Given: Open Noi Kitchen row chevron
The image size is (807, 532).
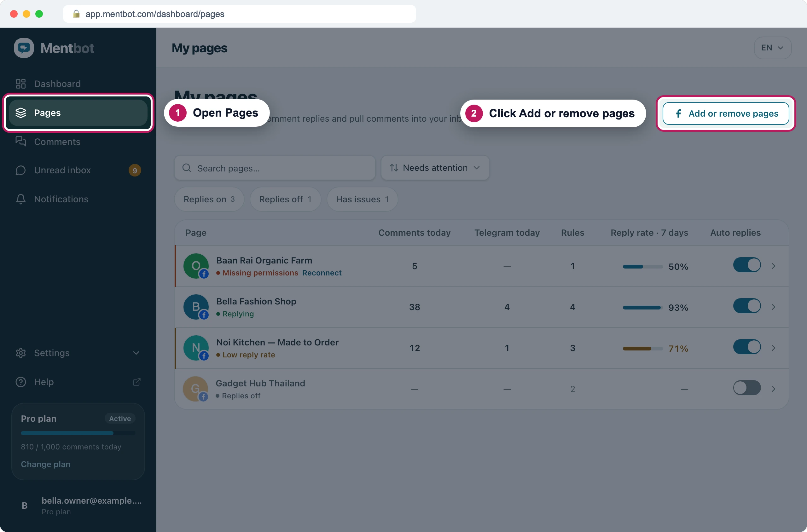Looking at the screenshot, I should click(x=773, y=348).
